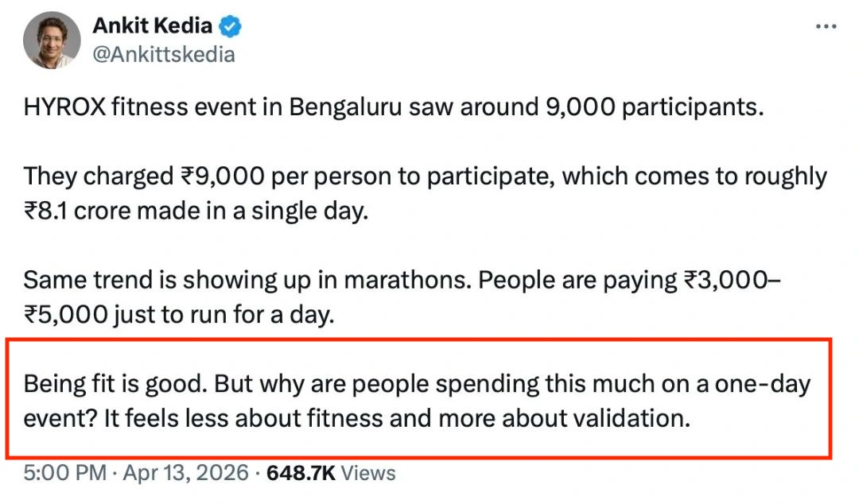Open Ankit Kedia's profile photo
The height and width of the screenshot is (504, 859).
point(52,40)
